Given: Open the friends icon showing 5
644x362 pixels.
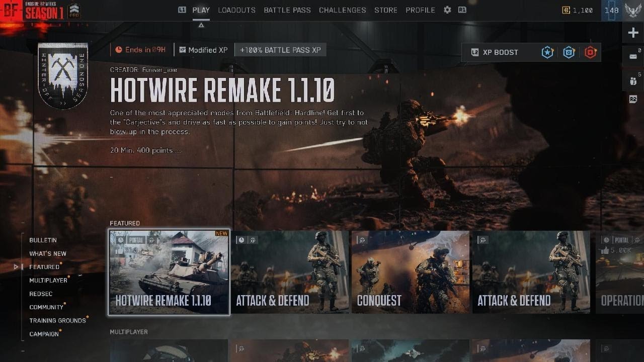Looking at the screenshot, I should click(x=633, y=80).
